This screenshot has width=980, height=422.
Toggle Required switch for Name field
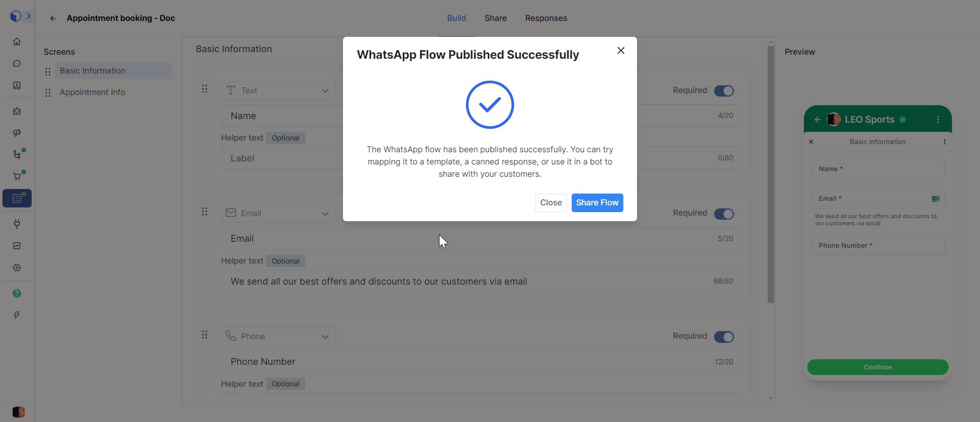(724, 91)
